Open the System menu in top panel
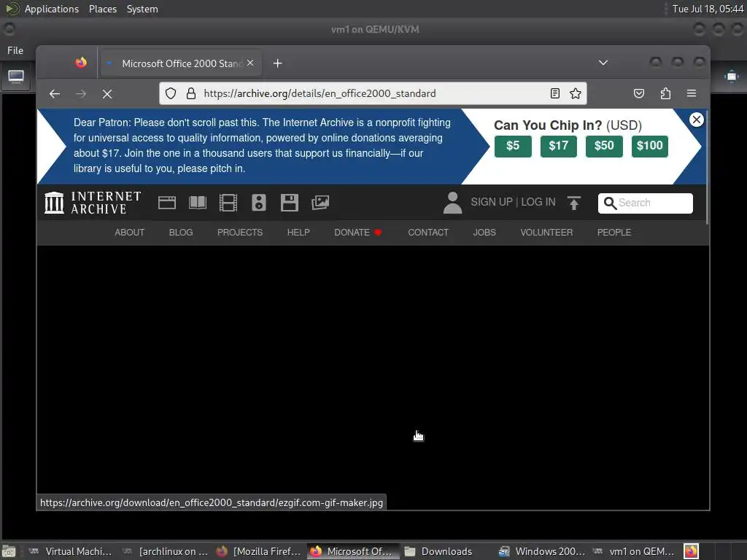Image resolution: width=747 pixels, height=560 pixels. [142, 9]
